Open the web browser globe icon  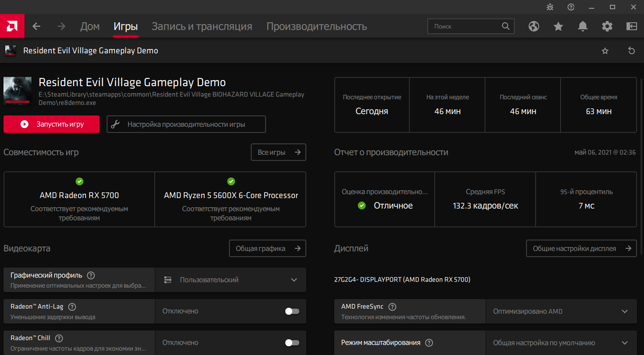tap(533, 26)
